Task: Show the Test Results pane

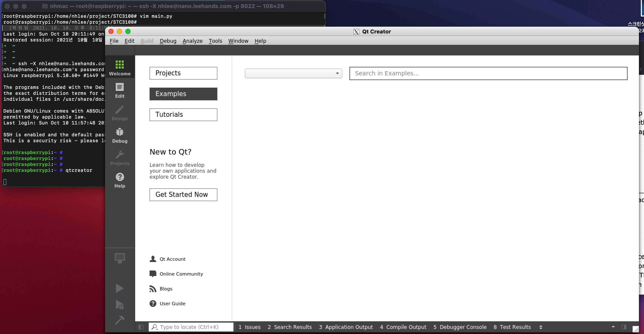Action: click(x=512, y=327)
